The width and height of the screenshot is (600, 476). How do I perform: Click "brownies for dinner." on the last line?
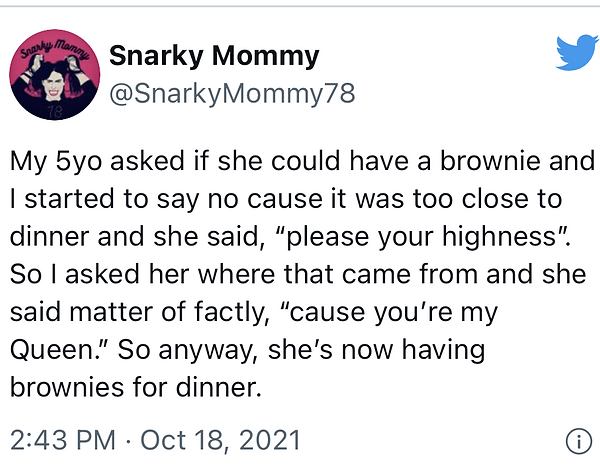(x=135, y=389)
